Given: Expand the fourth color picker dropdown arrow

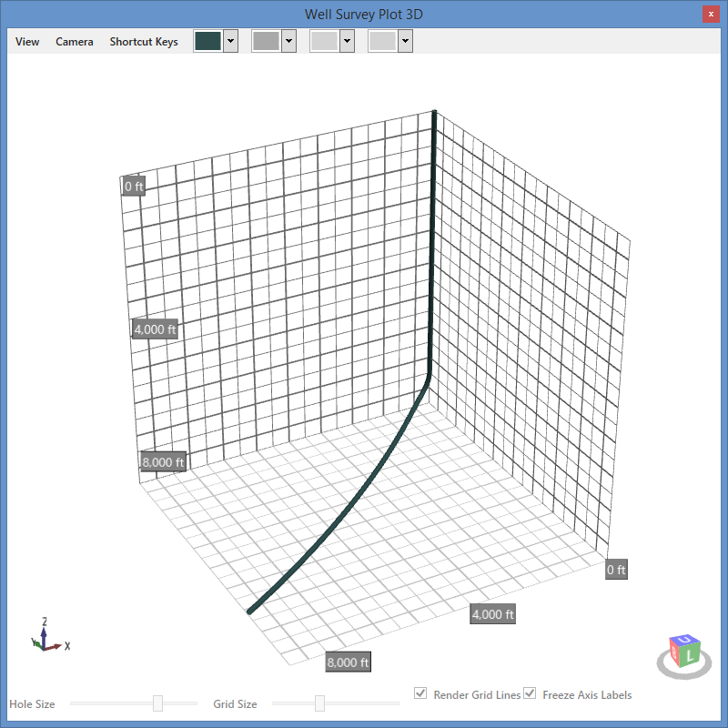Looking at the screenshot, I should 405,41.
